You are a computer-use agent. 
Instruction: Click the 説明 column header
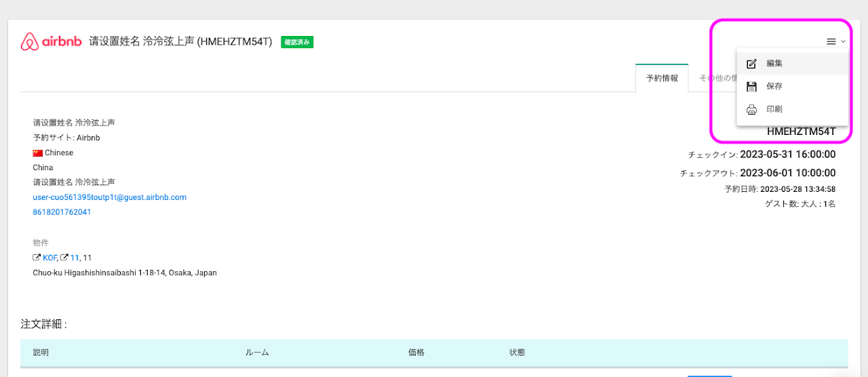click(41, 353)
